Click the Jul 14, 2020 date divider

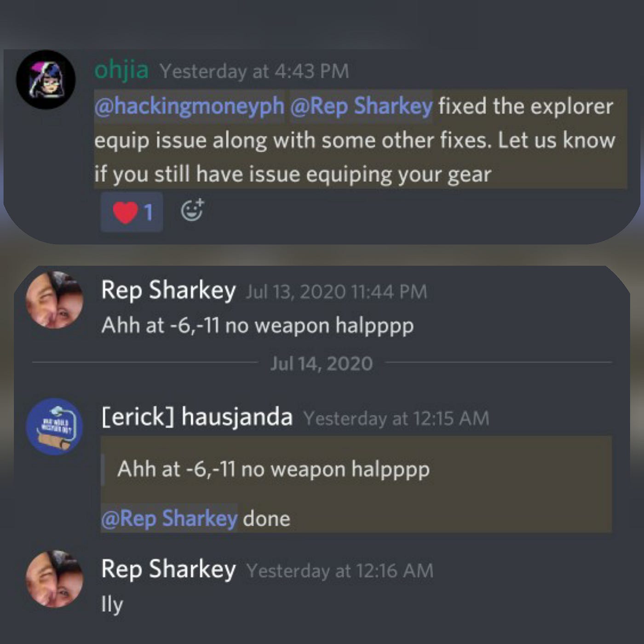(x=322, y=363)
